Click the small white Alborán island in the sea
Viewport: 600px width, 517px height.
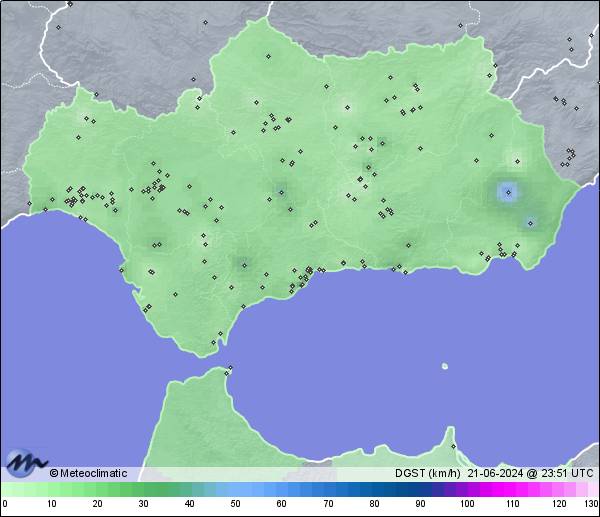pyautogui.click(x=445, y=366)
